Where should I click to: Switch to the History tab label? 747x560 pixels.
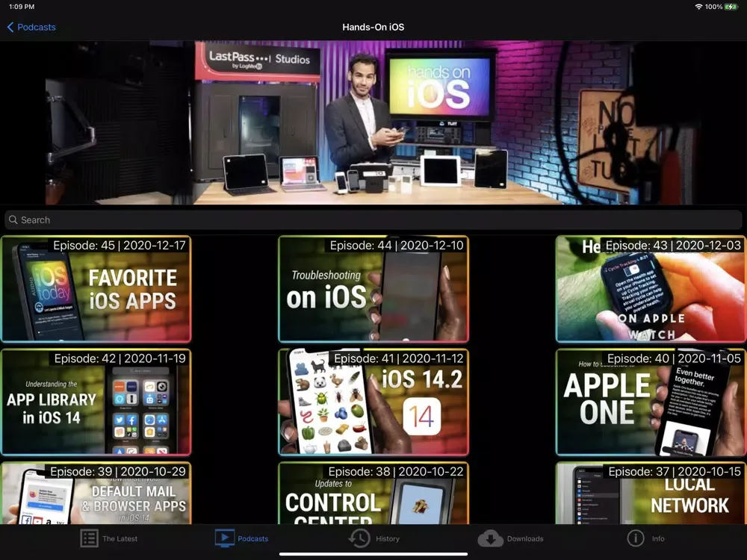click(387, 539)
